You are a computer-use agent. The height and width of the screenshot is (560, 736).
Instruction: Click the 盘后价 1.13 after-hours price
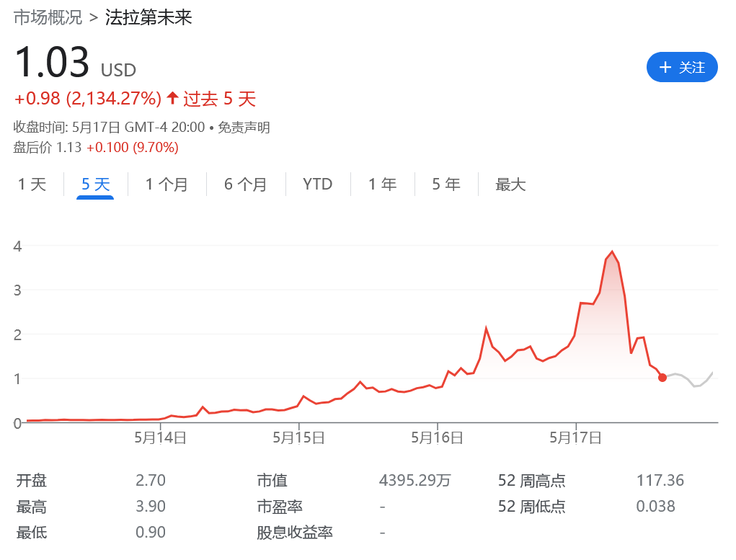point(48,148)
